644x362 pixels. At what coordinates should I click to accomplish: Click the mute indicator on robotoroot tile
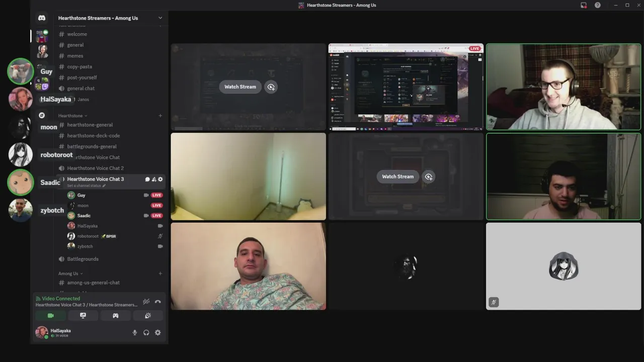point(494,302)
